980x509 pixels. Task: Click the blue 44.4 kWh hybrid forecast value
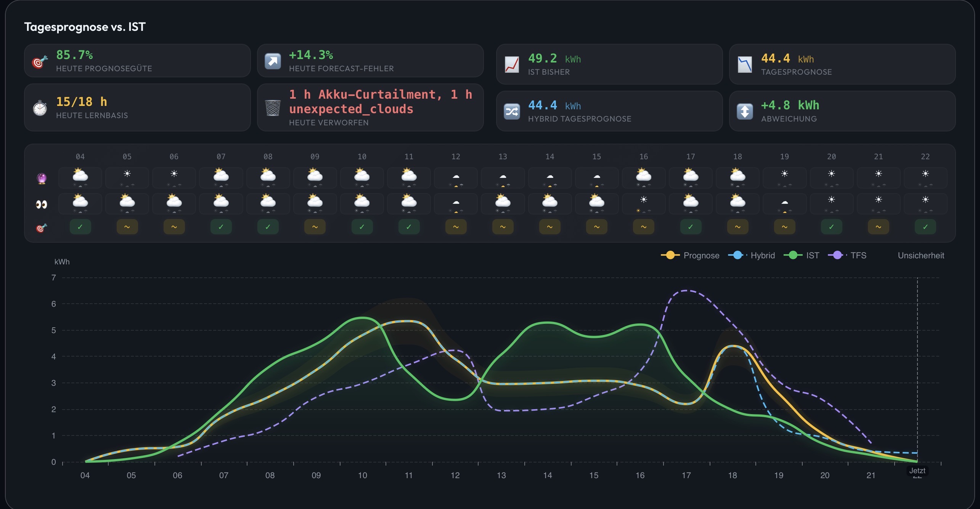click(x=554, y=105)
